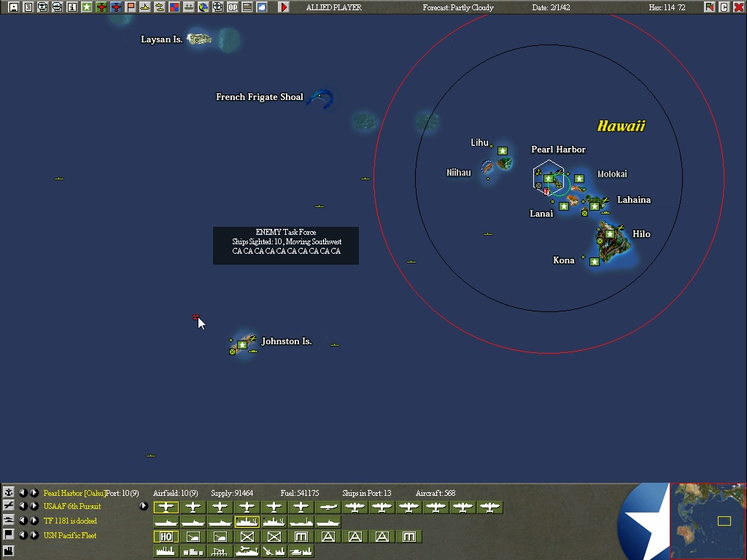The image size is (747, 560).
Task: Click the anchor port icon bottom left
Action: (9, 492)
